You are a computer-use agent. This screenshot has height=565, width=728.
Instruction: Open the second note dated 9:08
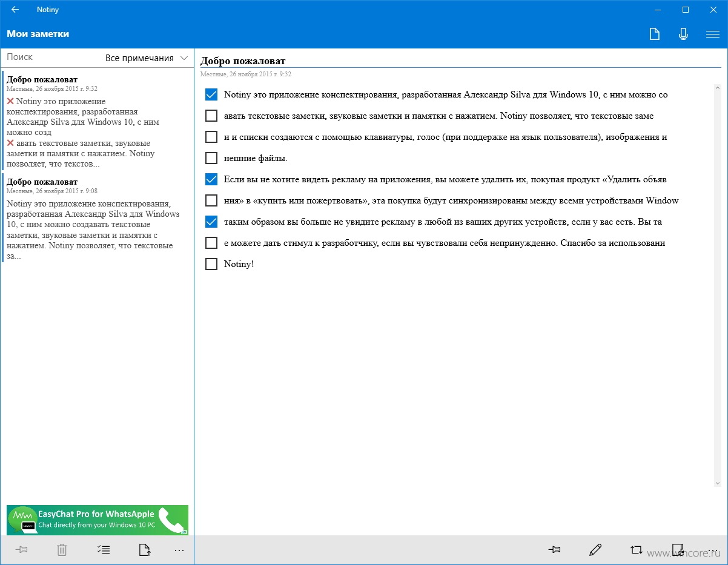point(96,217)
